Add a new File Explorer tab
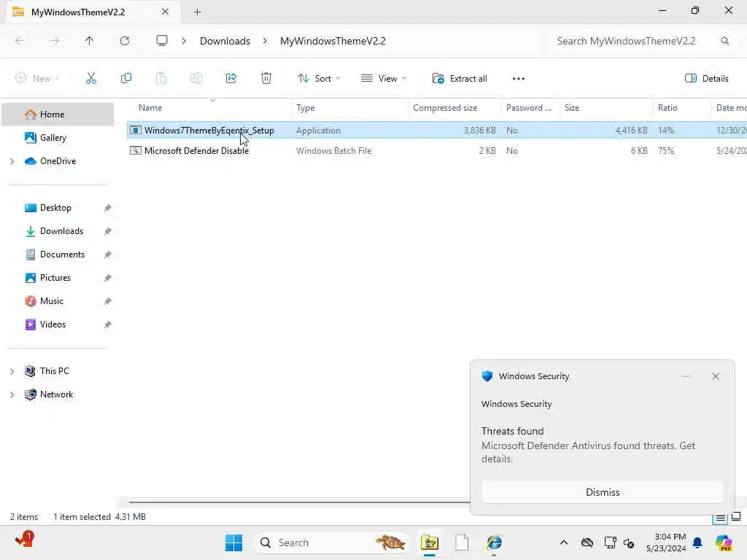 coord(197,12)
